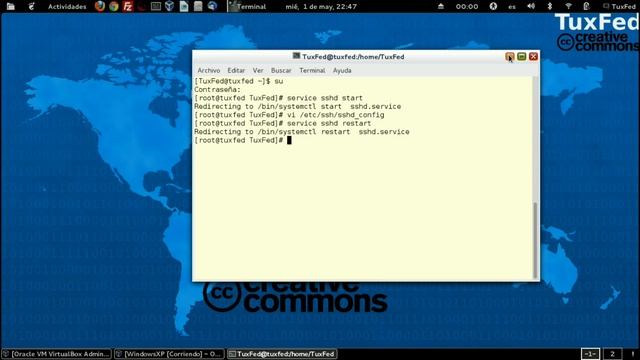Open the monitor-shaped launcher in top panel

[x=156, y=6]
